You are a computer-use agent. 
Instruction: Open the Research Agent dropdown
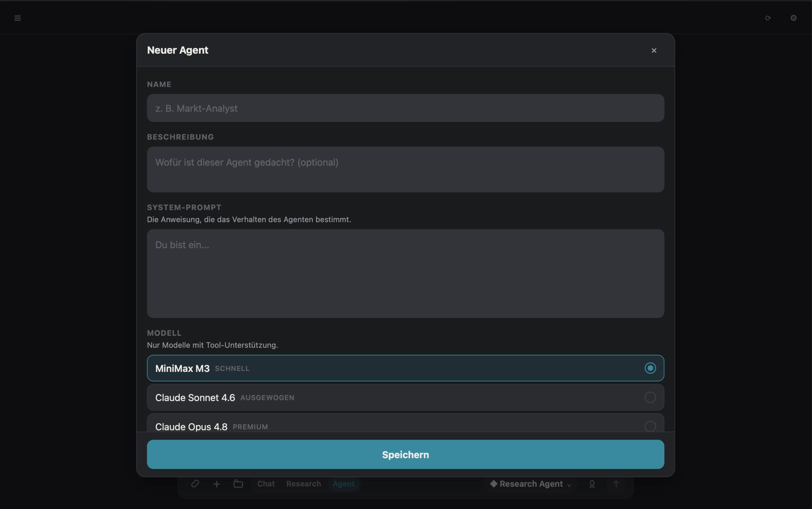pos(531,484)
